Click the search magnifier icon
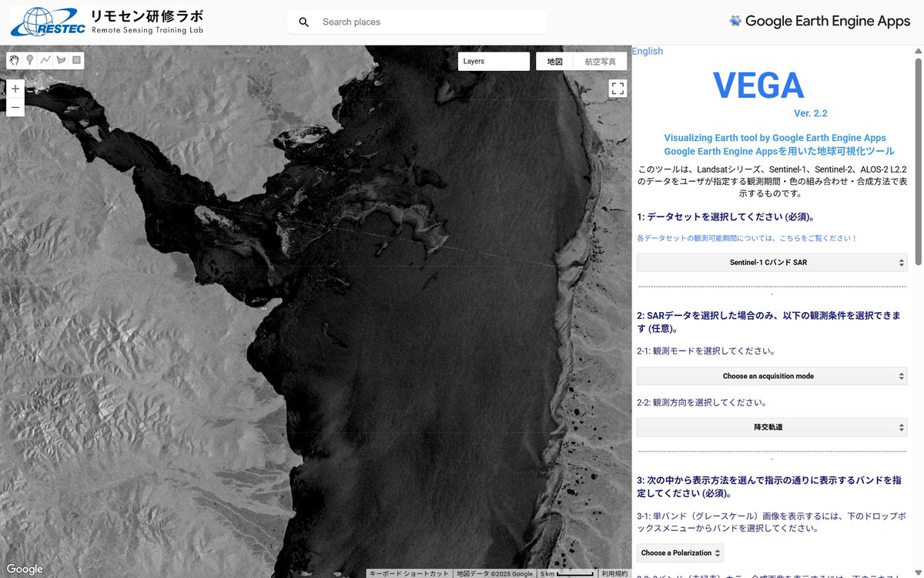The height and width of the screenshot is (578, 924). click(x=303, y=22)
